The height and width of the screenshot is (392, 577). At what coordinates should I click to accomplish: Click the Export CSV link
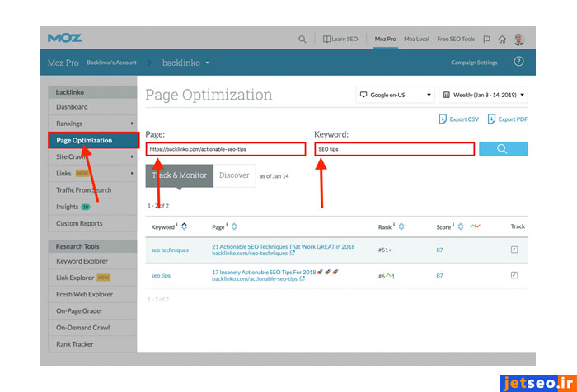[459, 119]
